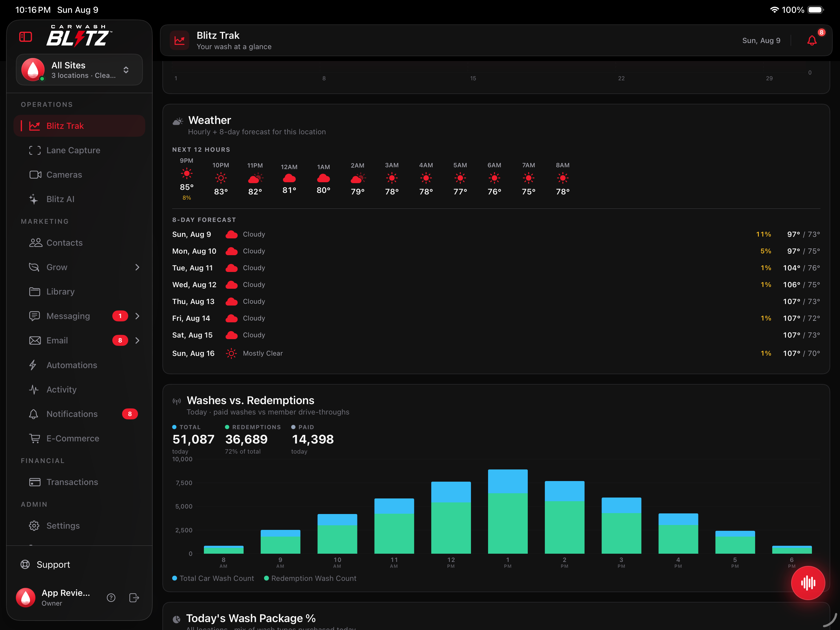Click the Wi-Fi status icon

click(x=774, y=10)
